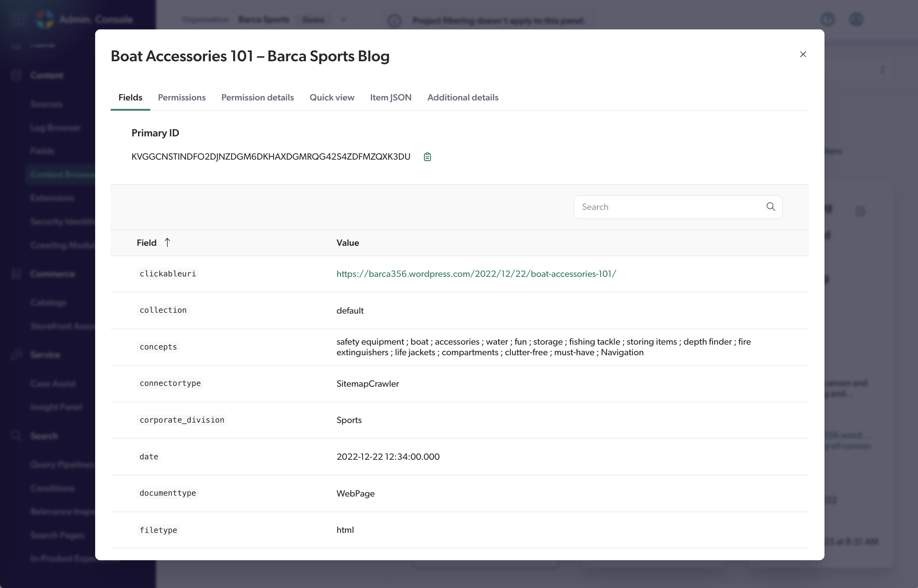Image resolution: width=918 pixels, height=588 pixels.
Task: Select the date field name
Action: click(x=149, y=457)
